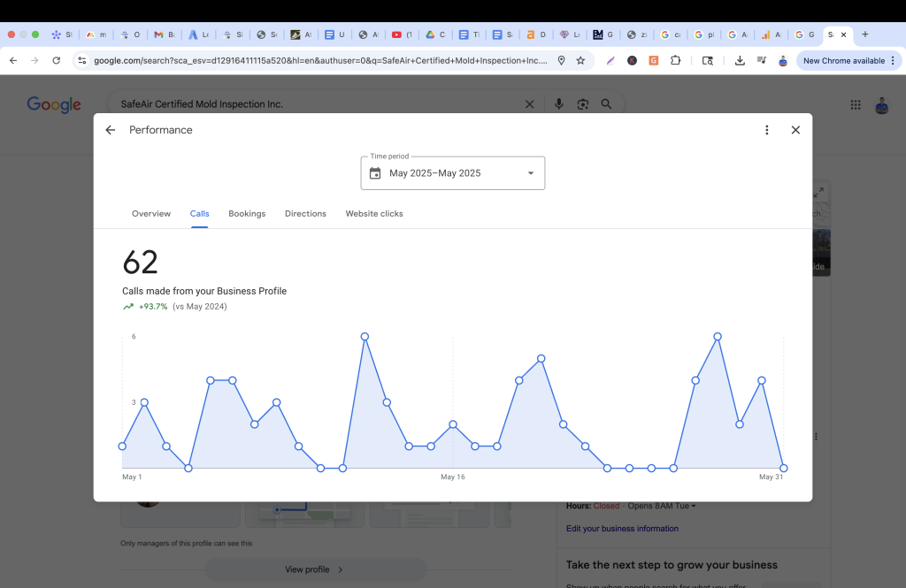Reload the page in Chrome
This screenshot has width=906, height=588.
[57, 61]
